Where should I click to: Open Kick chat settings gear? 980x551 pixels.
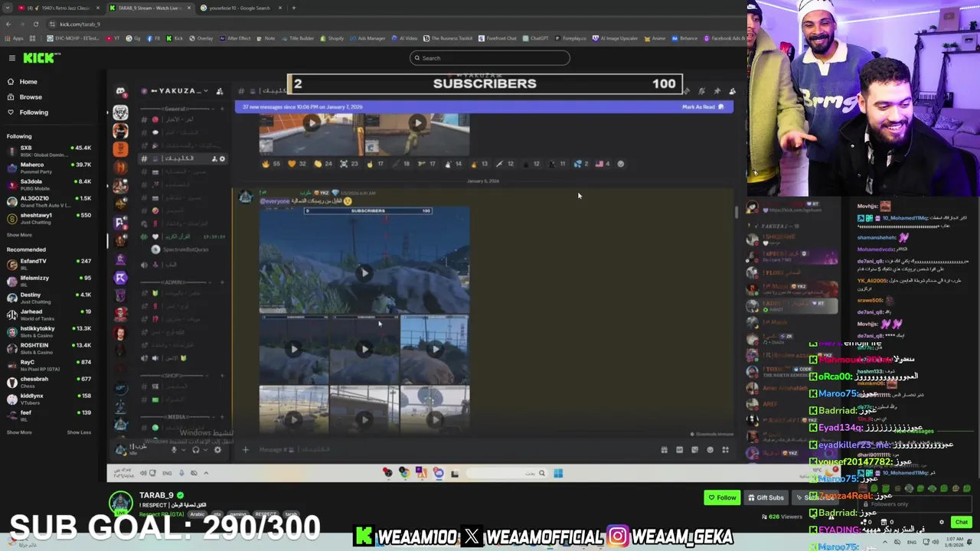pyautogui.click(x=942, y=522)
